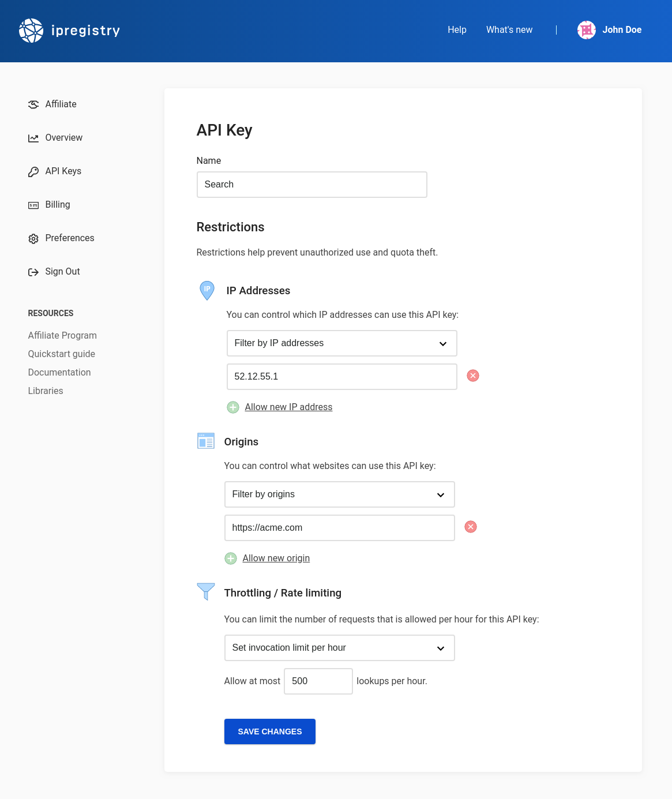The image size is (672, 799).
Task: Click the IP Addresses pin icon
Action: click(207, 290)
